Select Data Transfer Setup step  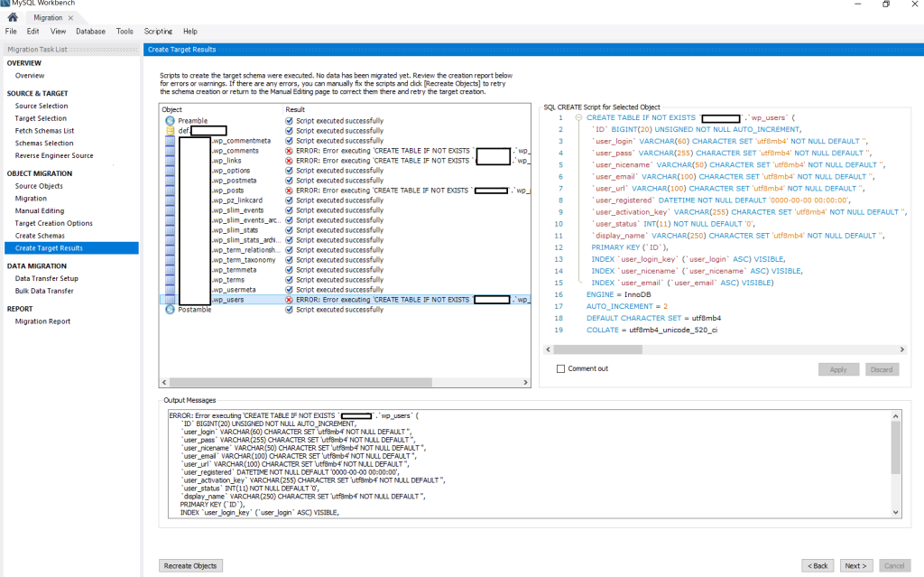pos(47,278)
